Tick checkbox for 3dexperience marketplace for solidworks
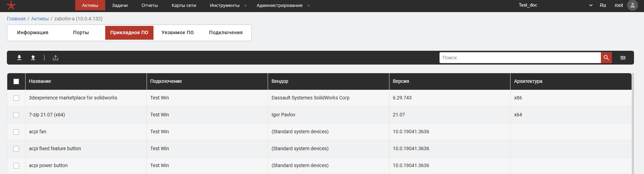Screen dimensions: 644x174 [16, 98]
